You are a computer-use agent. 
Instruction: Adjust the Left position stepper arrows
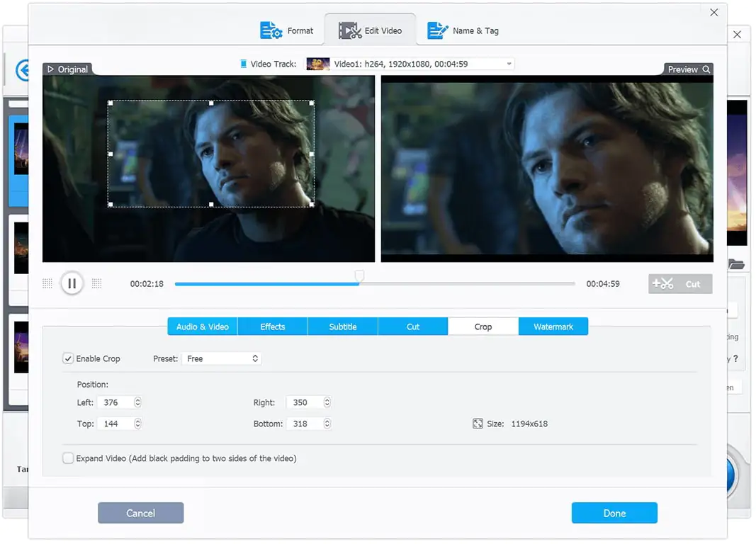click(x=137, y=402)
